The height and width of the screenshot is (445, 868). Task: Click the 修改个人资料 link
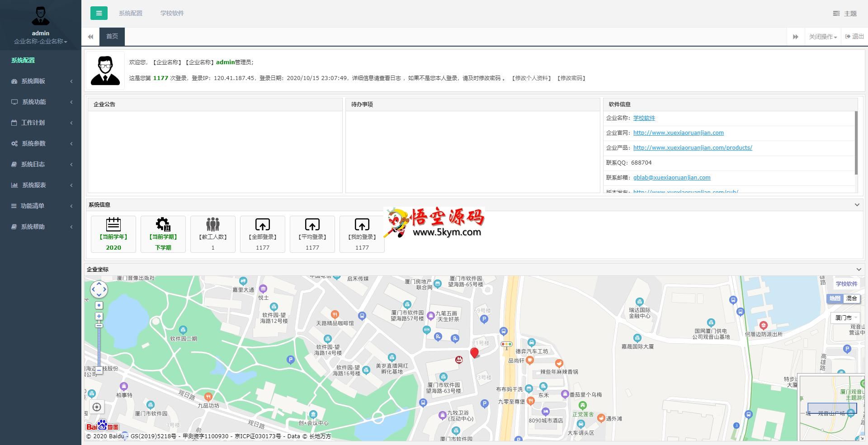coord(532,78)
